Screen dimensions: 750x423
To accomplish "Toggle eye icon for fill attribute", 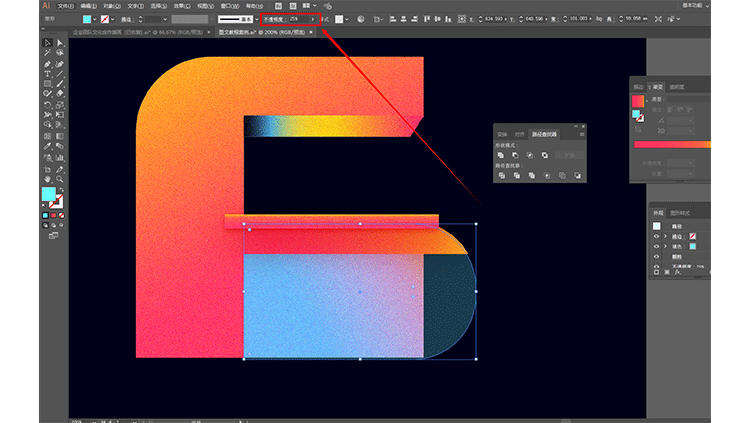I will (657, 246).
